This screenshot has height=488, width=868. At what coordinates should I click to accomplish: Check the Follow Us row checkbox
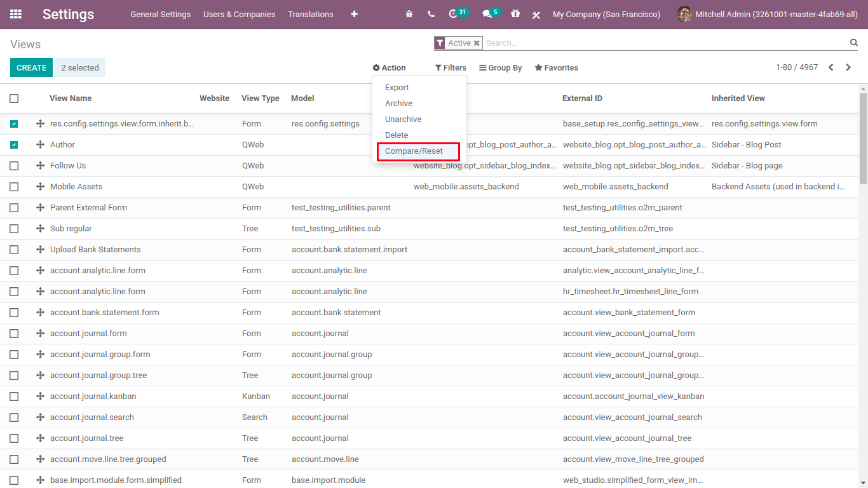click(14, 166)
